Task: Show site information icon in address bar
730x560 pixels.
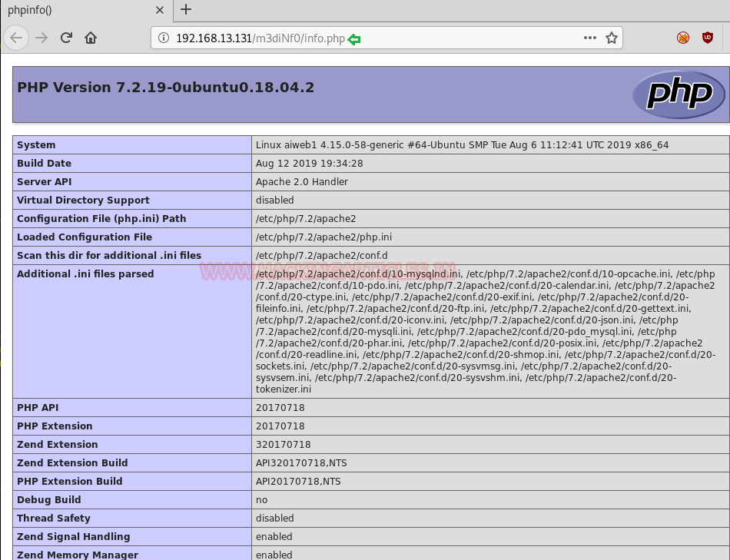Action: (x=164, y=38)
